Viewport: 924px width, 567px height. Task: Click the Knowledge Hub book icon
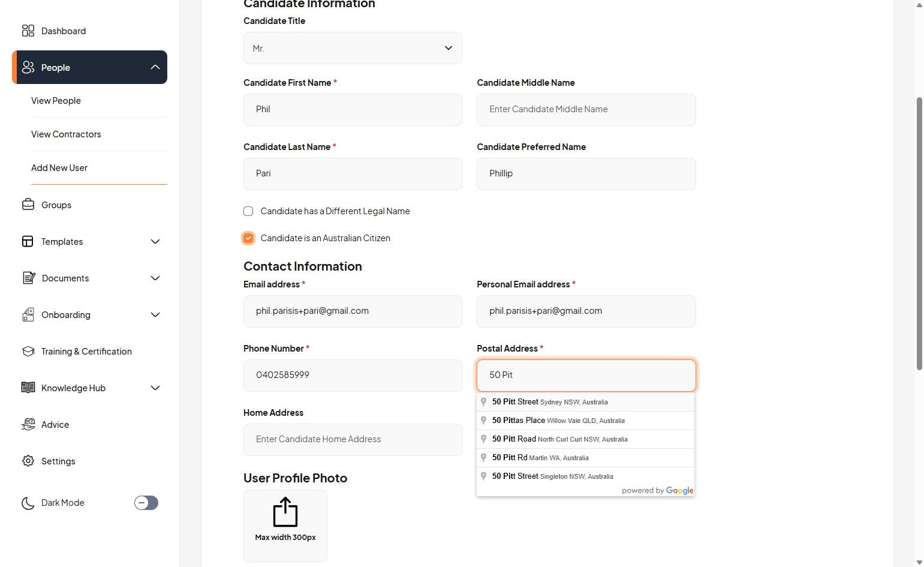click(x=28, y=388)
